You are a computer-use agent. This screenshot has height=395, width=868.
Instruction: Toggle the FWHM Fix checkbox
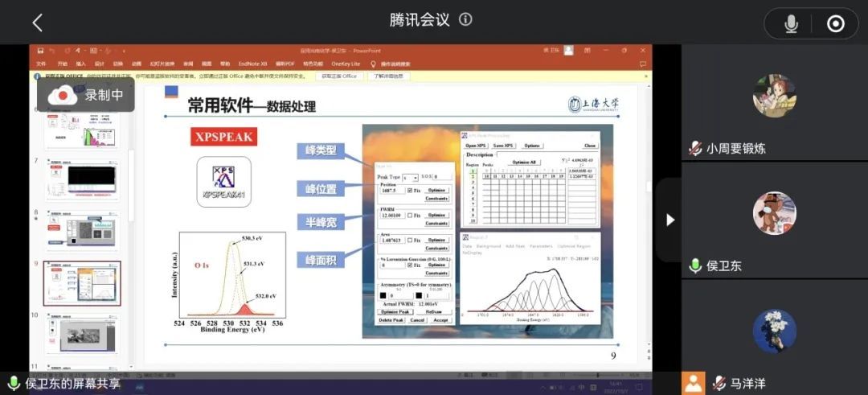410,216
